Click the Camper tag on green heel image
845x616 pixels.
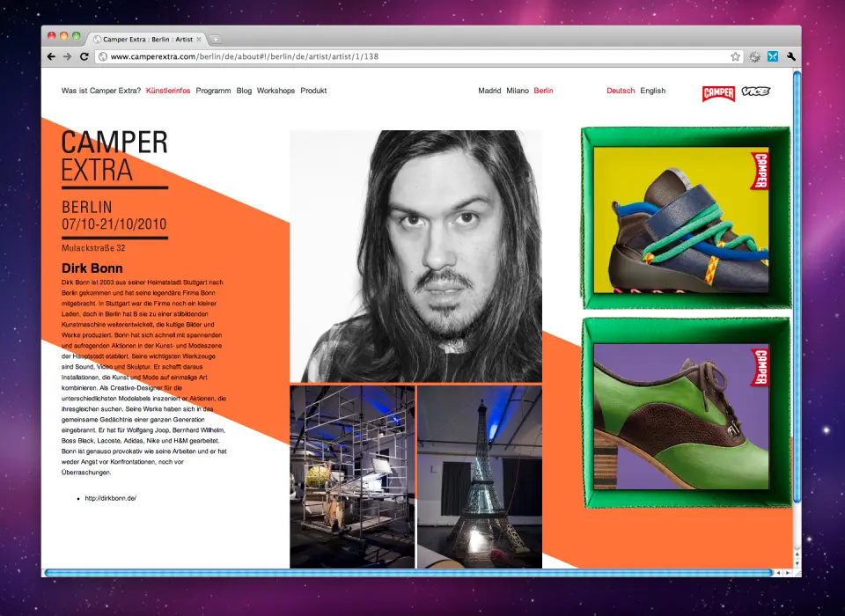760,368
